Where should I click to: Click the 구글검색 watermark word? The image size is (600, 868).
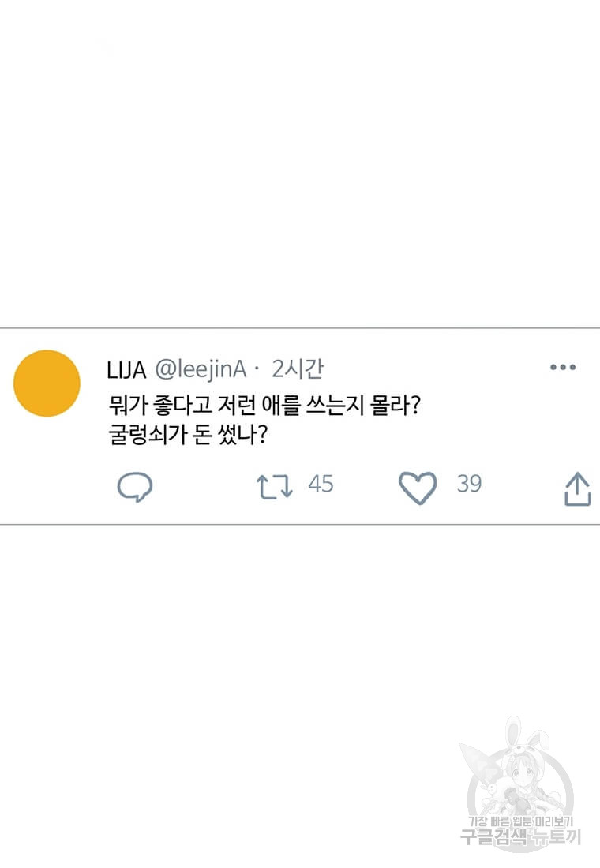pyautogui.click(x=493, y=836)
